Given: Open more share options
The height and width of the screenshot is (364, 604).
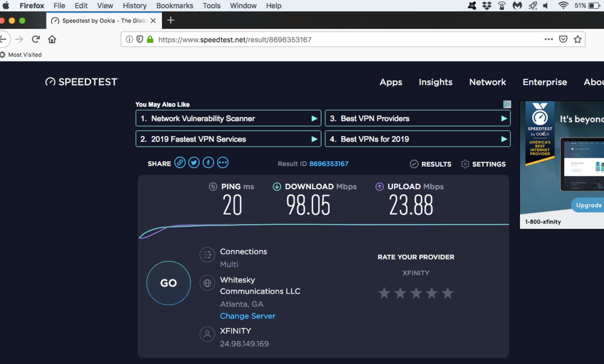Looking at the screenshot, I should [x=223, y=163].
